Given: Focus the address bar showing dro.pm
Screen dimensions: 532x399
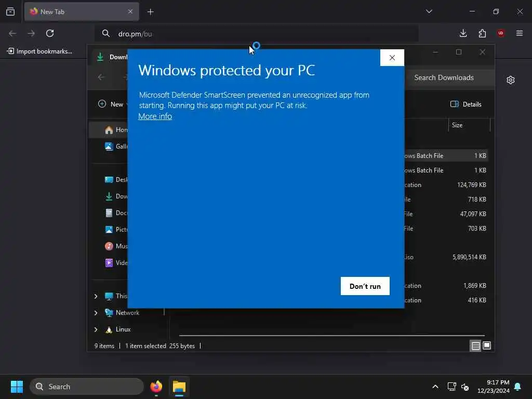Looking at the screenshot, I should 256,34.
